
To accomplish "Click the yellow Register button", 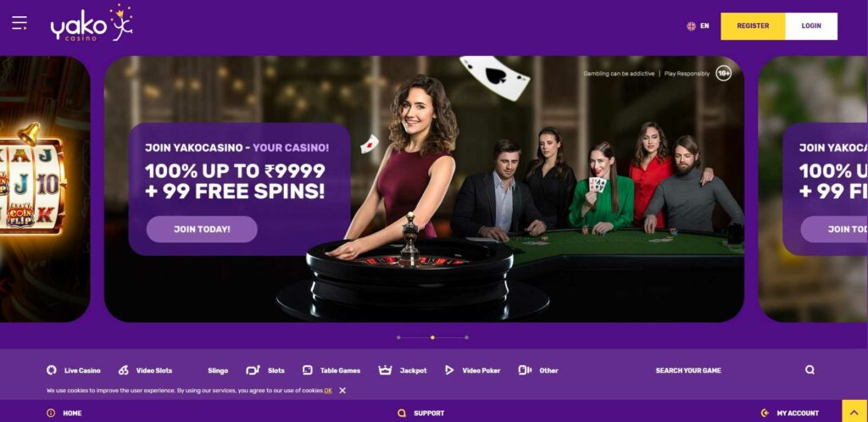I will (753, 26).
